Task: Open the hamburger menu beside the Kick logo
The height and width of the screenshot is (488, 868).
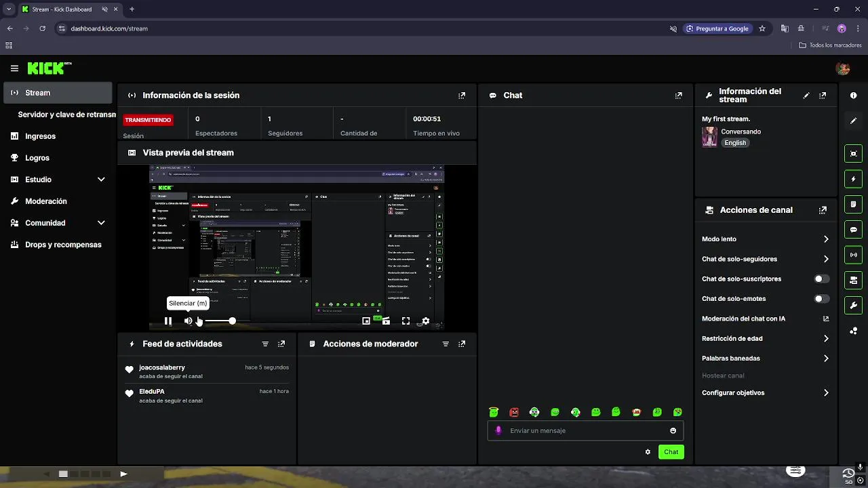Action: coord(14,68)
